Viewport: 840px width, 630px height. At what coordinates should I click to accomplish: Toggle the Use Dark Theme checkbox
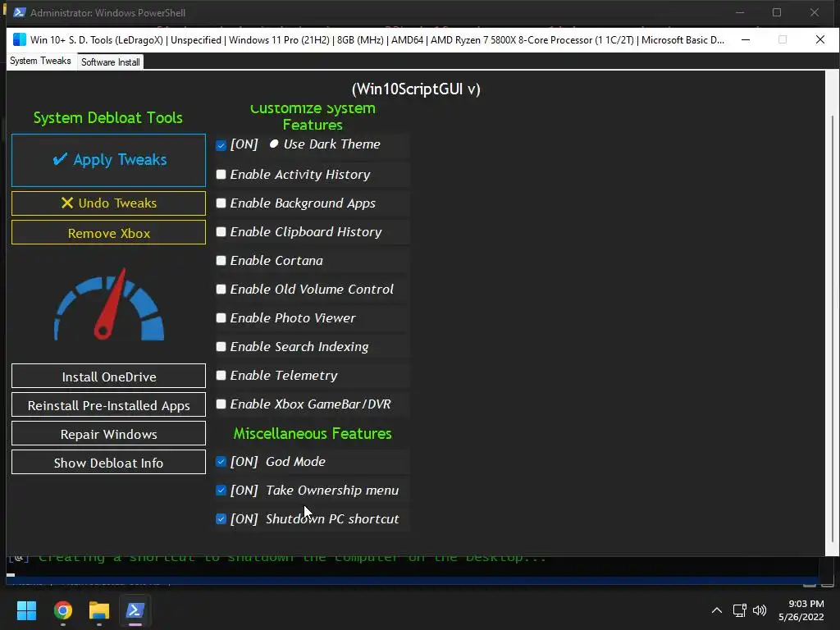[221, 145]
